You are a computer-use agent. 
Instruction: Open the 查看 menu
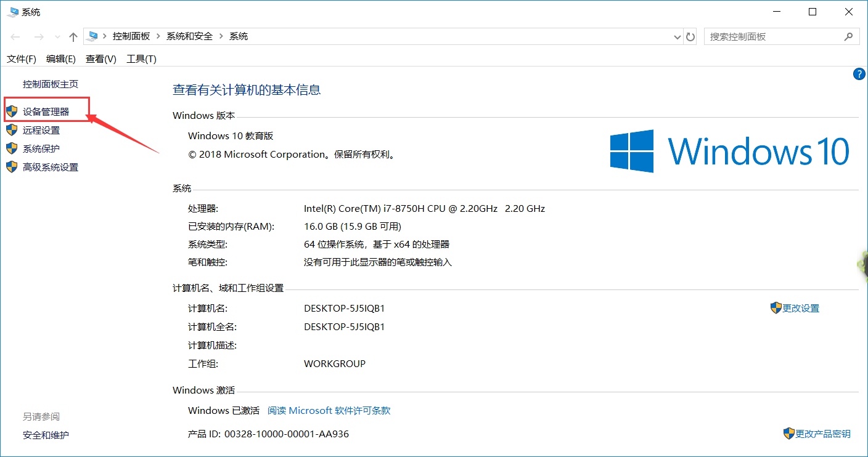pyautogui.click(x=100, y=59)
